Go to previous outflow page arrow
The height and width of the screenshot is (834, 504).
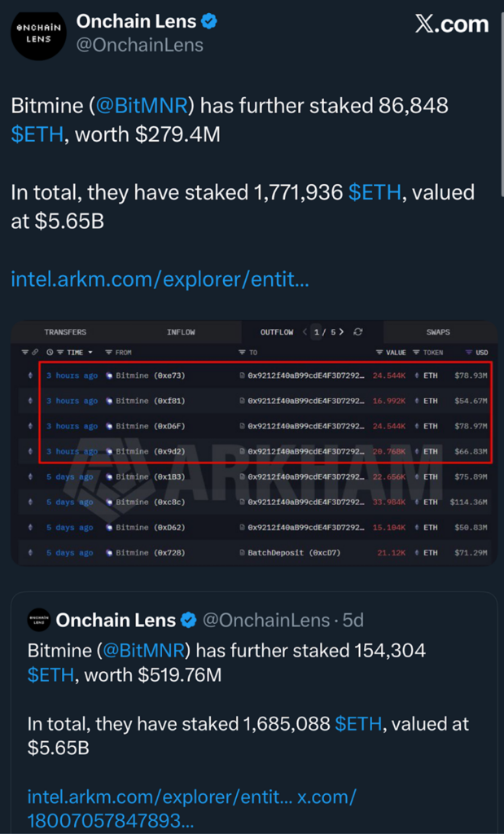305,332
